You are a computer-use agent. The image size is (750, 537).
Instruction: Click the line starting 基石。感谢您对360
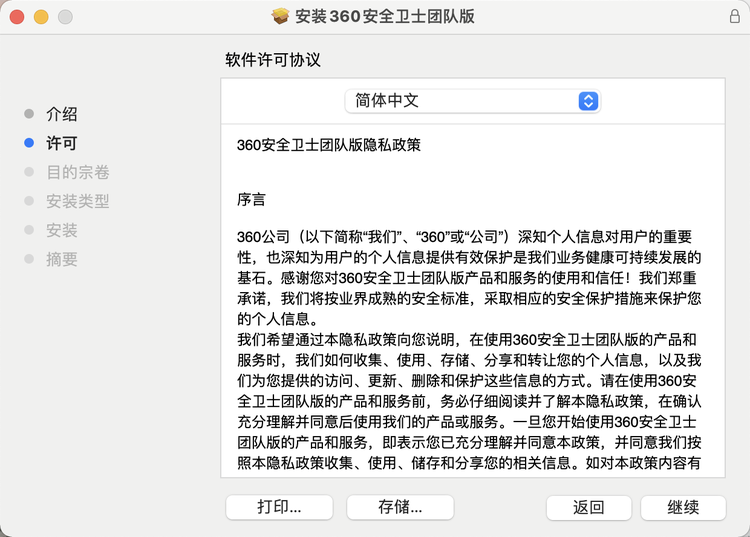[467, 278]
